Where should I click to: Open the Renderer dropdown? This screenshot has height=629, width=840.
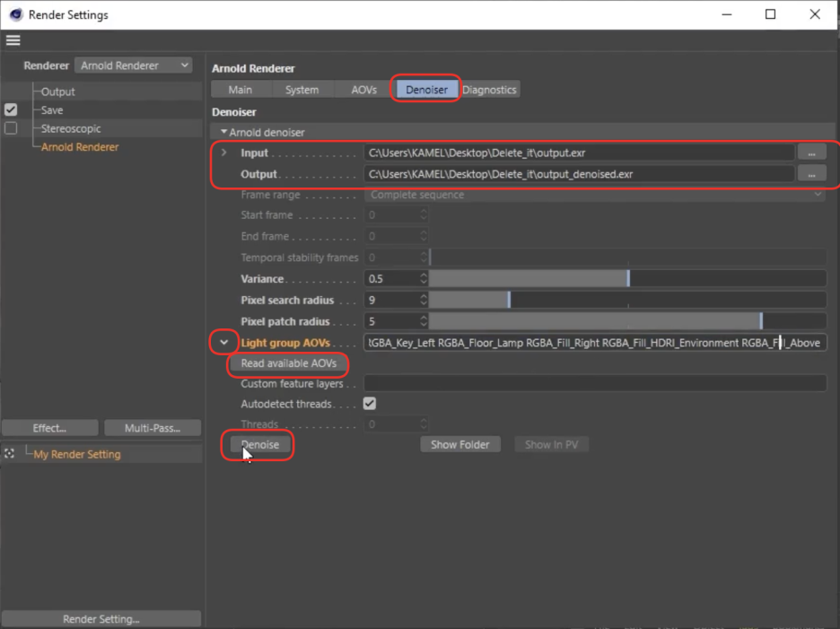pos(134,66)
